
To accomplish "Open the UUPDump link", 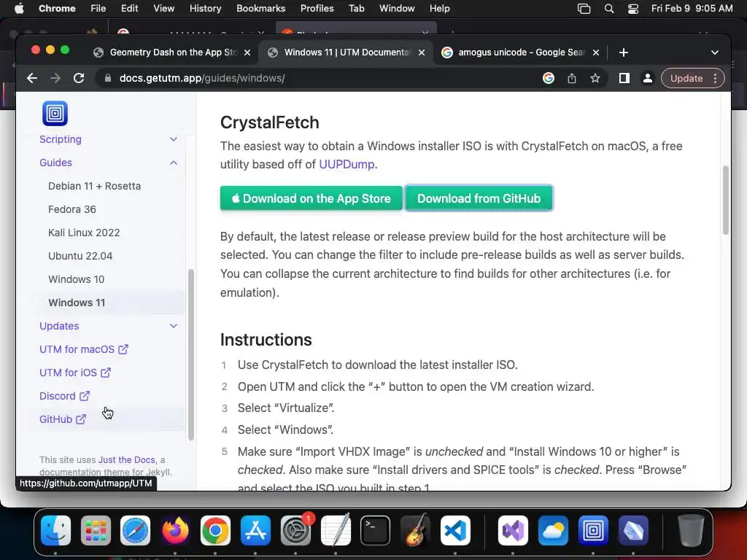I will point(347,164).
